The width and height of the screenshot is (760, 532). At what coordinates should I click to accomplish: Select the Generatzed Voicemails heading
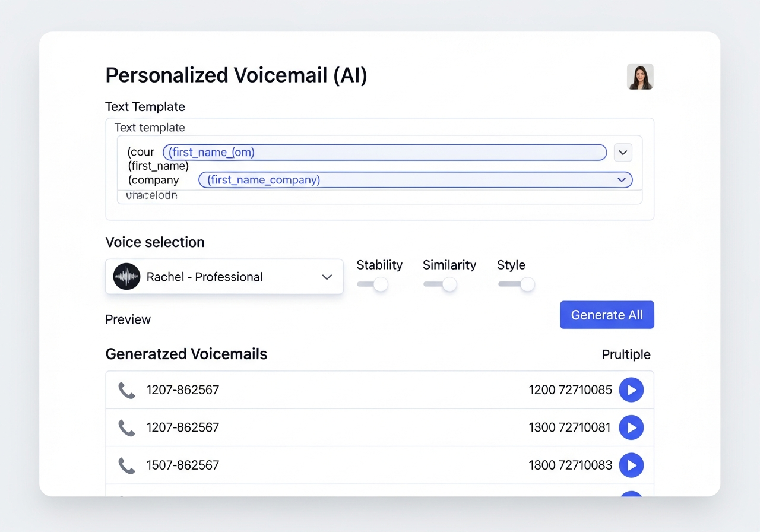click(x=186, y=354)
